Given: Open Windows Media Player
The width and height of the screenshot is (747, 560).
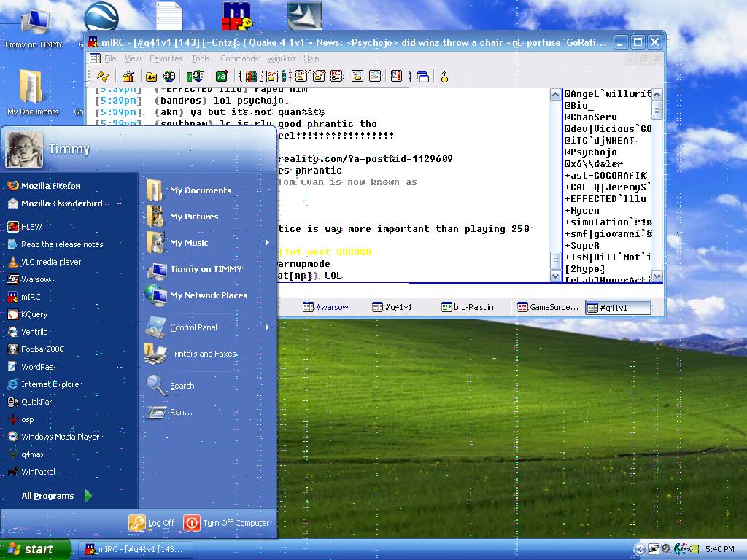Looking at the screenshot, I should point(53,437).
